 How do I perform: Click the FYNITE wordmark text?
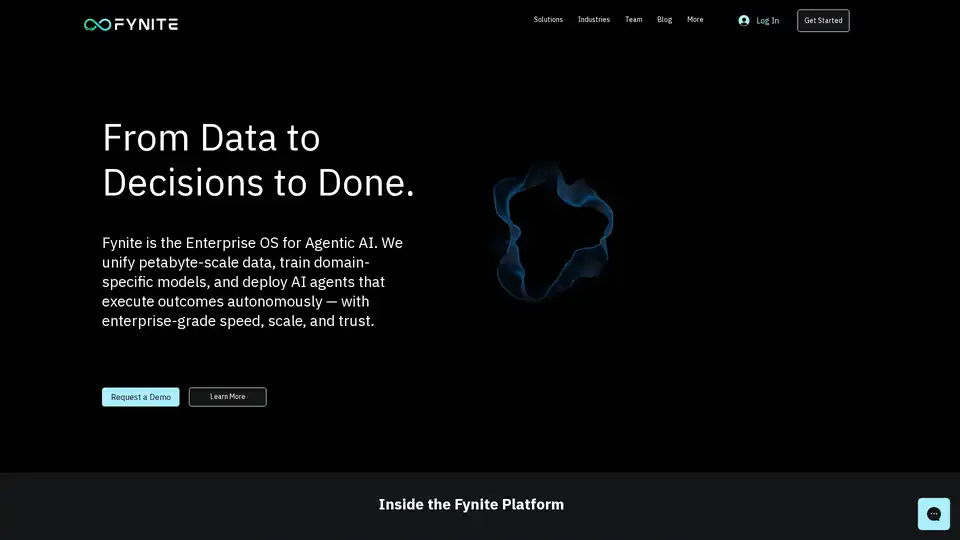click(146, 24)
